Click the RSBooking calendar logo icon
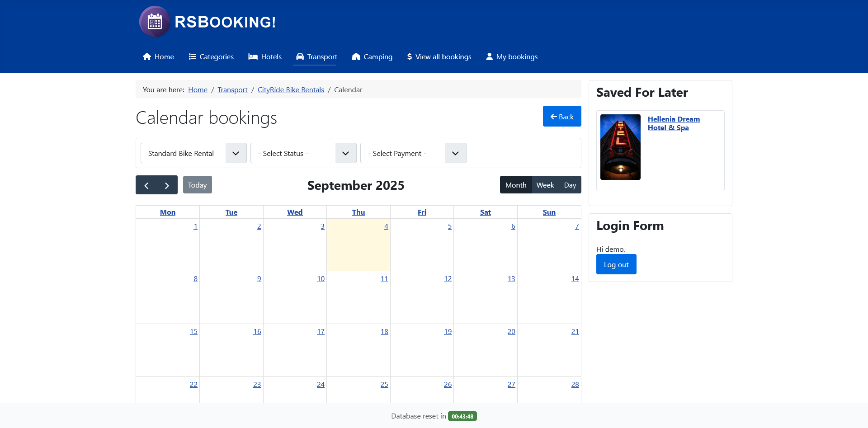868x428 pixels. tap(155, 21)
